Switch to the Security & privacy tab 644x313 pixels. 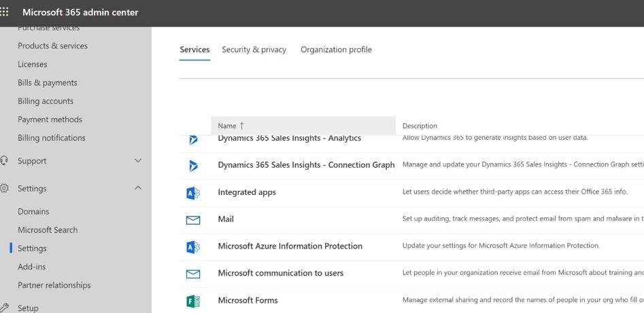254,50
